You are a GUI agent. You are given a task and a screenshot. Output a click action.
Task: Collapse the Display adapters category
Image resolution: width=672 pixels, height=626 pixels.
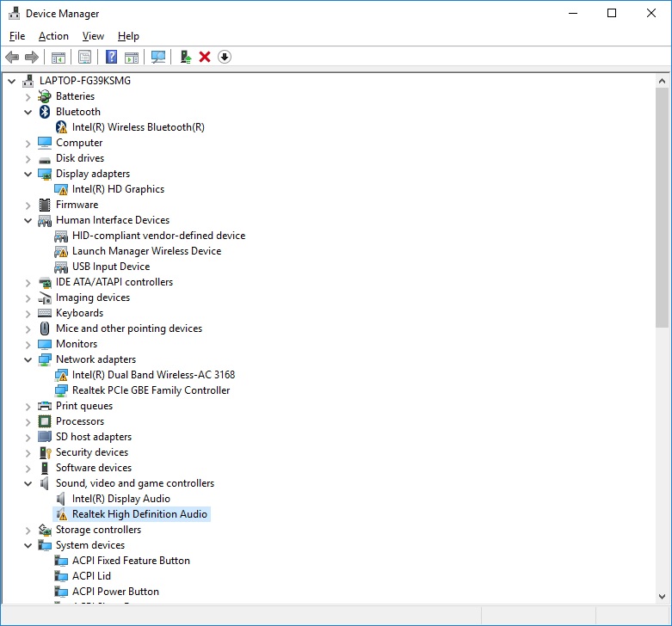28,175
